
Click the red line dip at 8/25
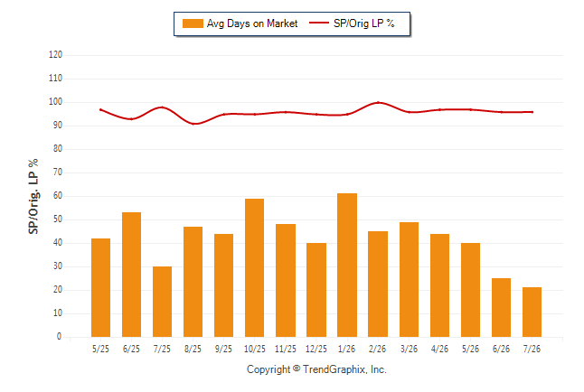[x=193, y=124]
